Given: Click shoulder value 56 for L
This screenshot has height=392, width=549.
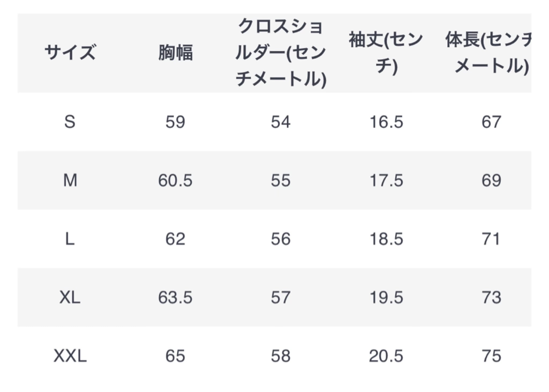Looking at the screenshot, I should tap(281, 239).
